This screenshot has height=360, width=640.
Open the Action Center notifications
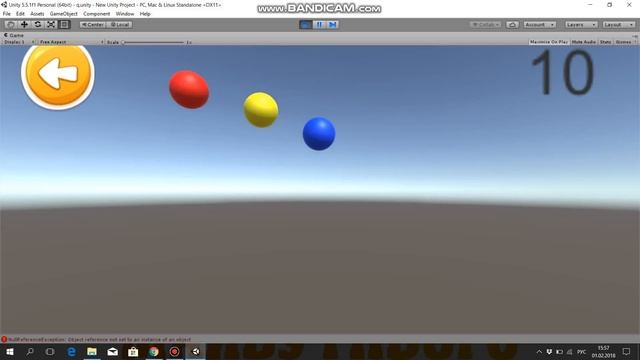(x=627, y=352)
